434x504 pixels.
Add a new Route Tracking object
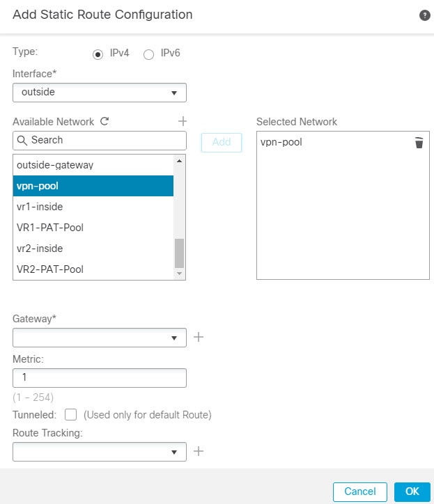[x=199, y=451]
